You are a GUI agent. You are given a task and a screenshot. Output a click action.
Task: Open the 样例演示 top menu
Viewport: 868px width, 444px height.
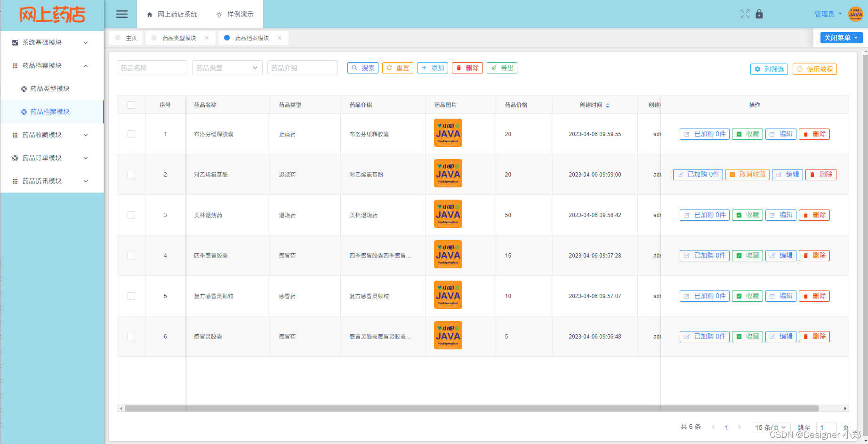tap(235, 14)
